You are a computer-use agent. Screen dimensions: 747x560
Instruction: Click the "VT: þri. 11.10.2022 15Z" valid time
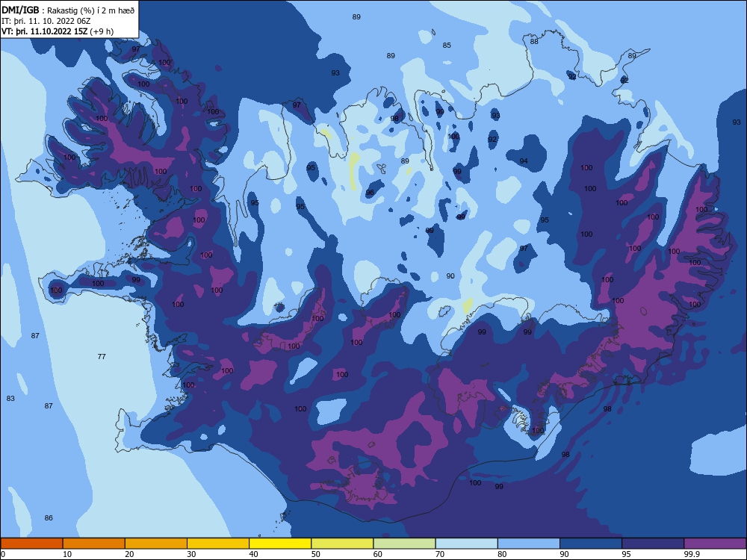(x=44, y=31)
